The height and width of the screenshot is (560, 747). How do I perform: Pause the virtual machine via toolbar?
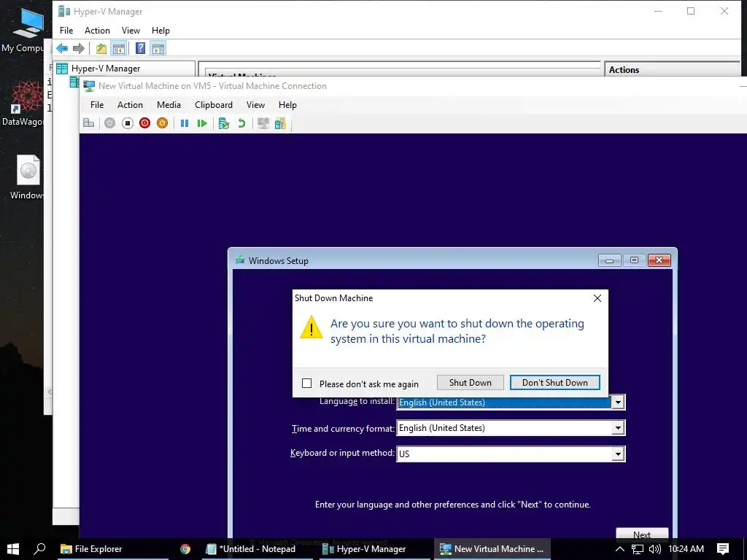(x=185, y=123)
